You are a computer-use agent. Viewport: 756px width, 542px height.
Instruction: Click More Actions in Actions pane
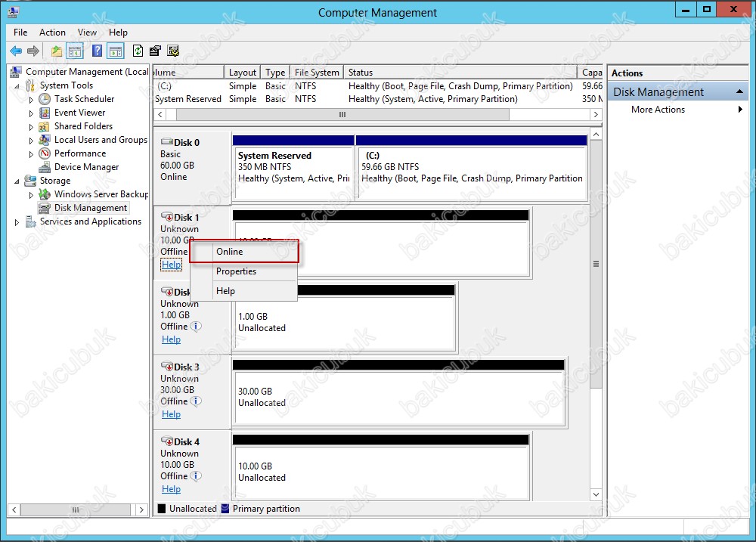[x=658, y=110]
